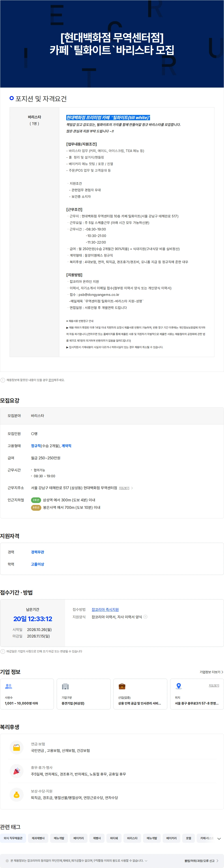Click the 국민연금, 고용보험 benefits line

coord(60,751)
